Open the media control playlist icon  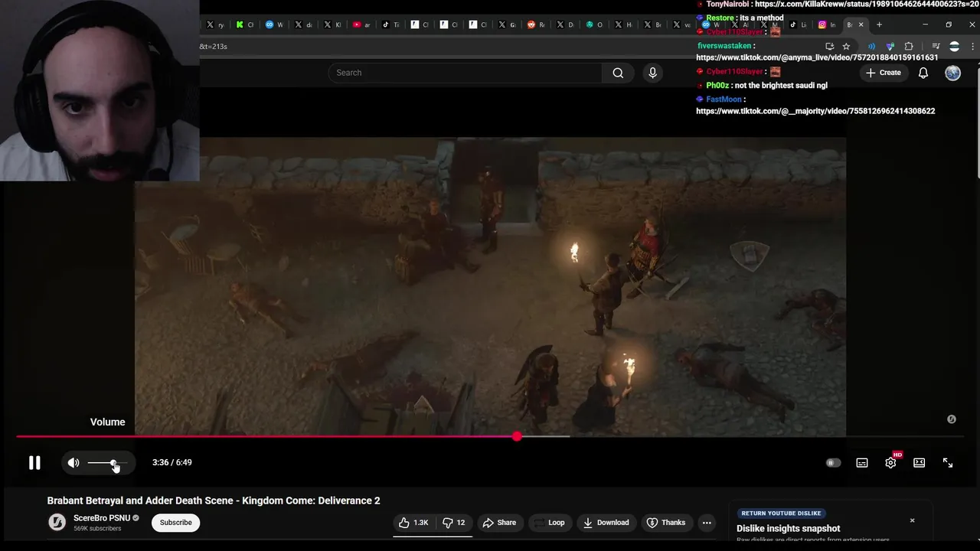(x=936, y=46)
